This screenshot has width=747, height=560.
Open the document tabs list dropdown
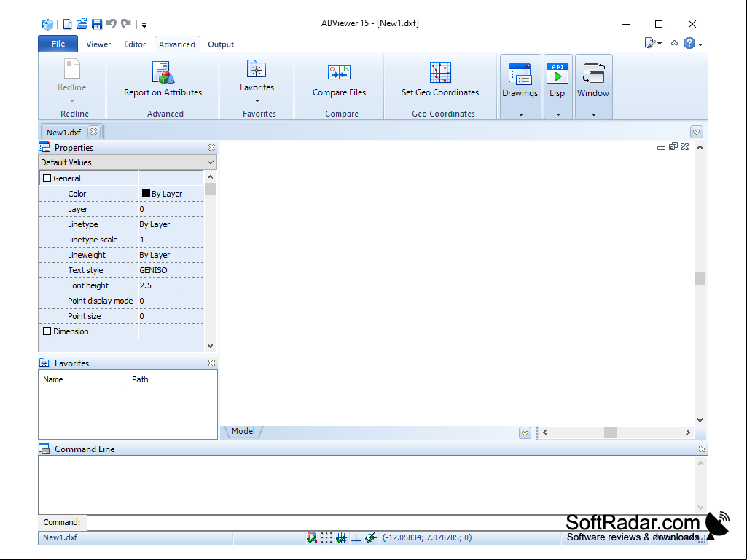pyautogui.click(x=697, y=132)
